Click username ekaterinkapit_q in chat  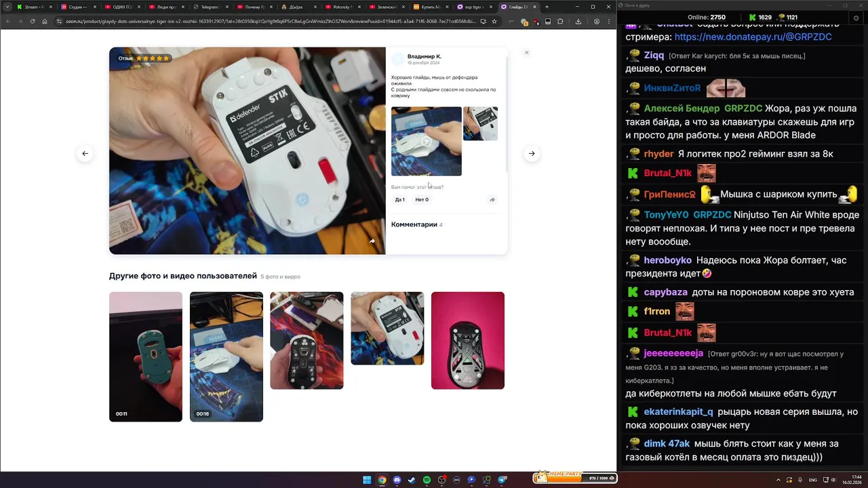[678, 412]
